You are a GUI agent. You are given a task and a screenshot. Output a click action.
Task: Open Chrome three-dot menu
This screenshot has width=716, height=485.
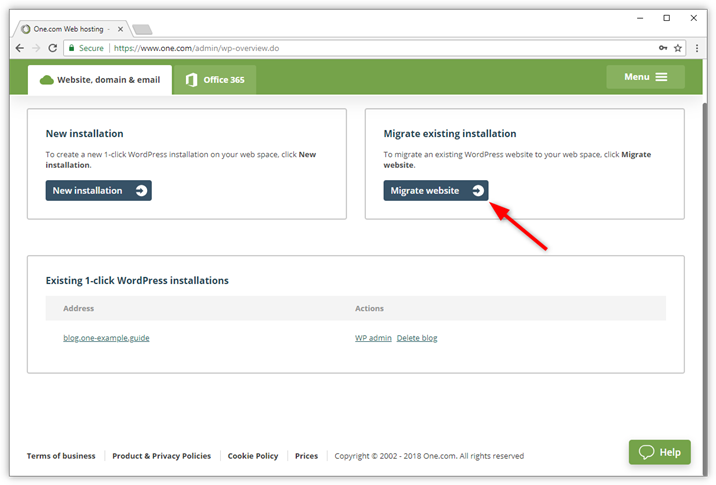697,48
